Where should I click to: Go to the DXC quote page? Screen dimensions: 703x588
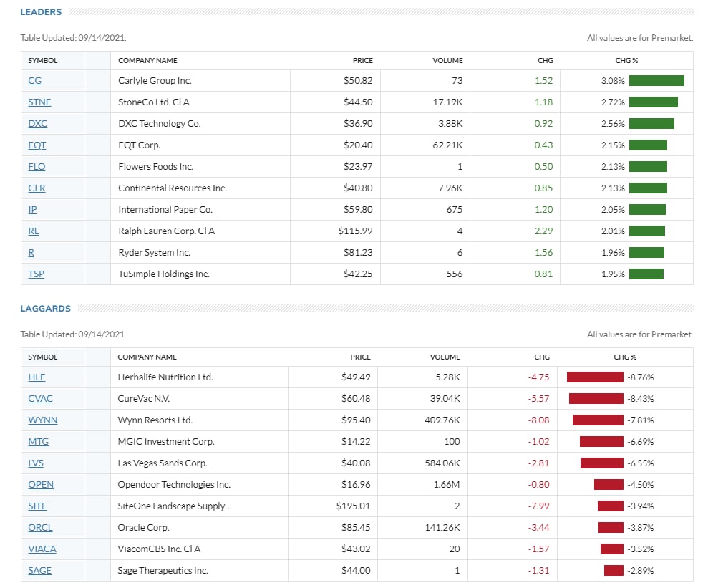[x=38, y=124]
